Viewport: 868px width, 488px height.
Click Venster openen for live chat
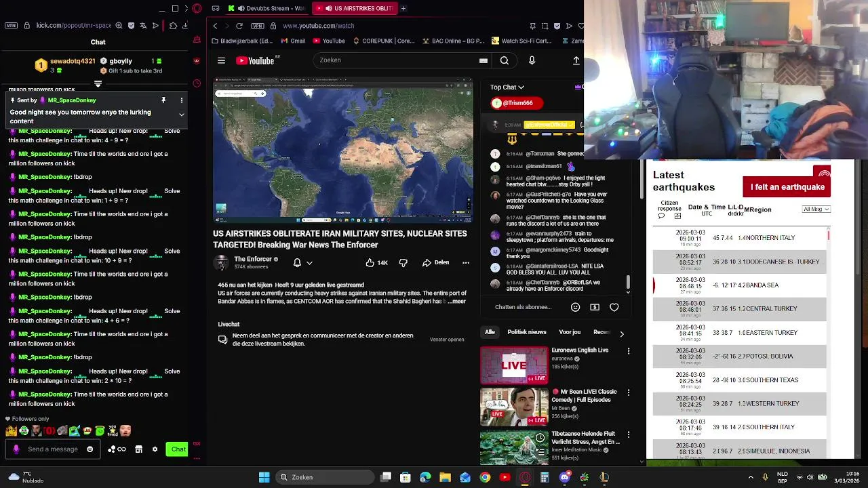[x=447, y=340]
